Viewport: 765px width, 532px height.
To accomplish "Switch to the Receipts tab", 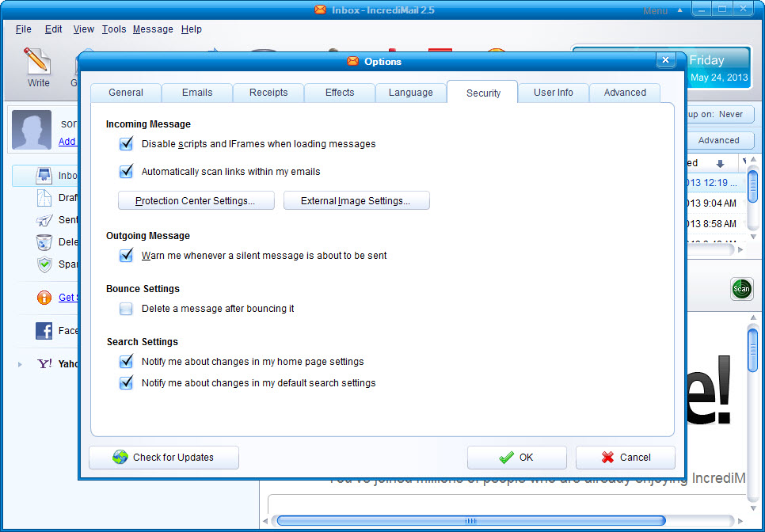I will [268, 93].
